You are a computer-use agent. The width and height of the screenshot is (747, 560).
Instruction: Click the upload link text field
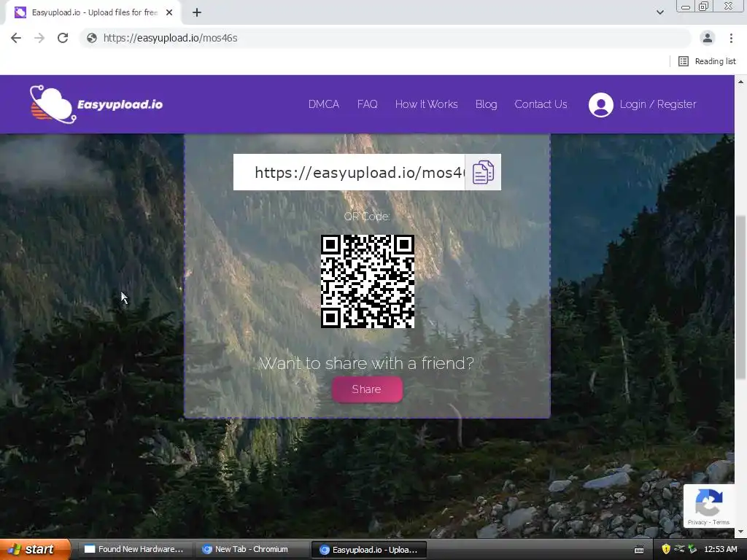(x=349, y=172)
